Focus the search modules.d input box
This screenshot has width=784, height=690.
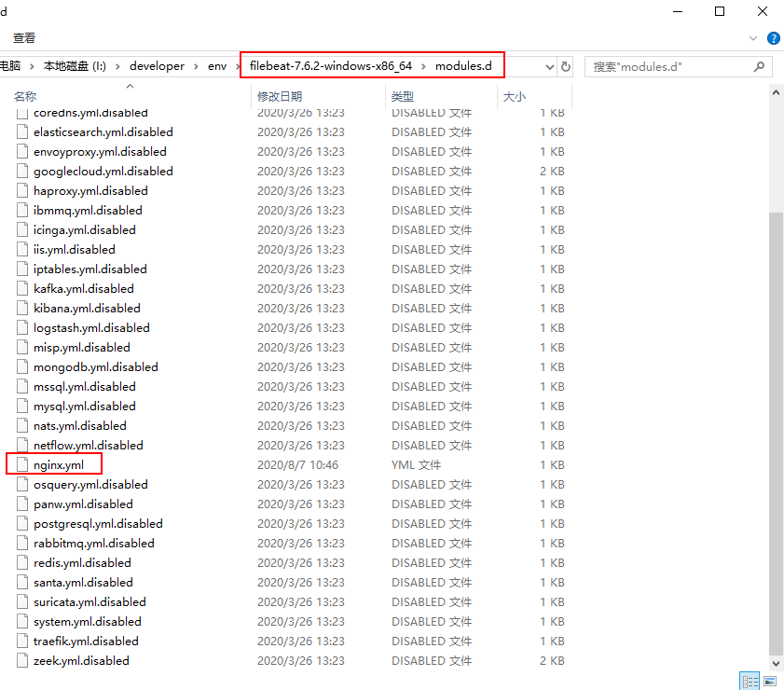669,66
